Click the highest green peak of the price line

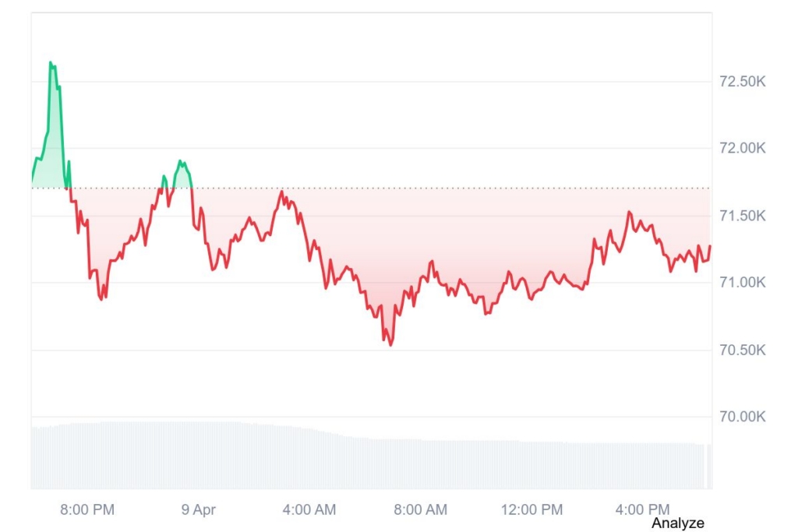click(x=51, y=63)
